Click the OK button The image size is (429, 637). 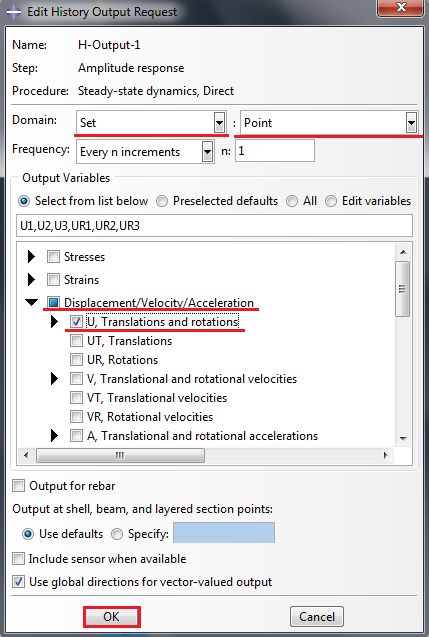[x=112, y=617]
